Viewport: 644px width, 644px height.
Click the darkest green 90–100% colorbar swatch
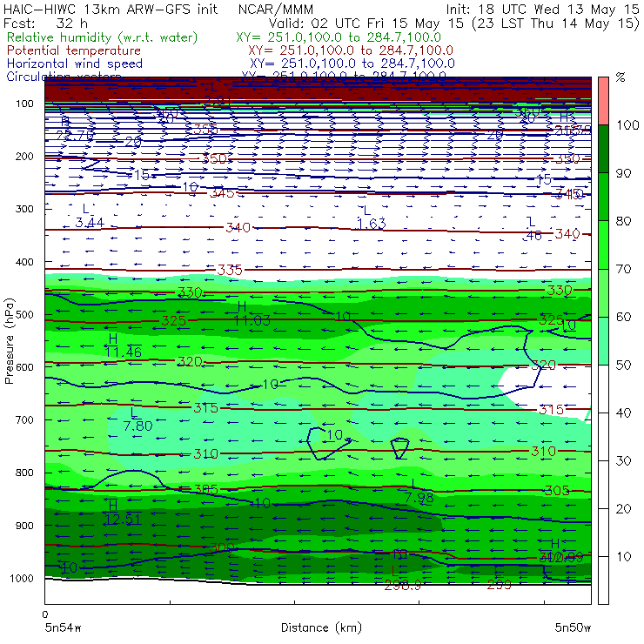click(x=603, y=149)
